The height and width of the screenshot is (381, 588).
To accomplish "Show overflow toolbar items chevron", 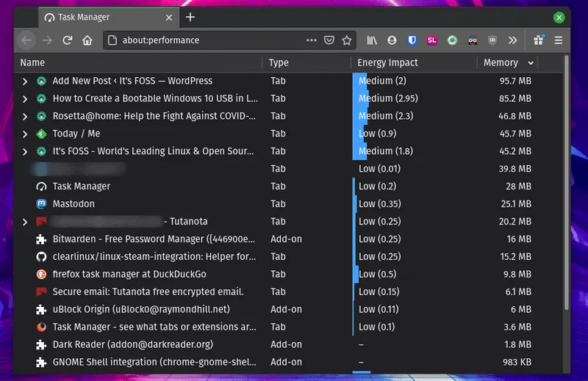I will [x=512, y=40].
